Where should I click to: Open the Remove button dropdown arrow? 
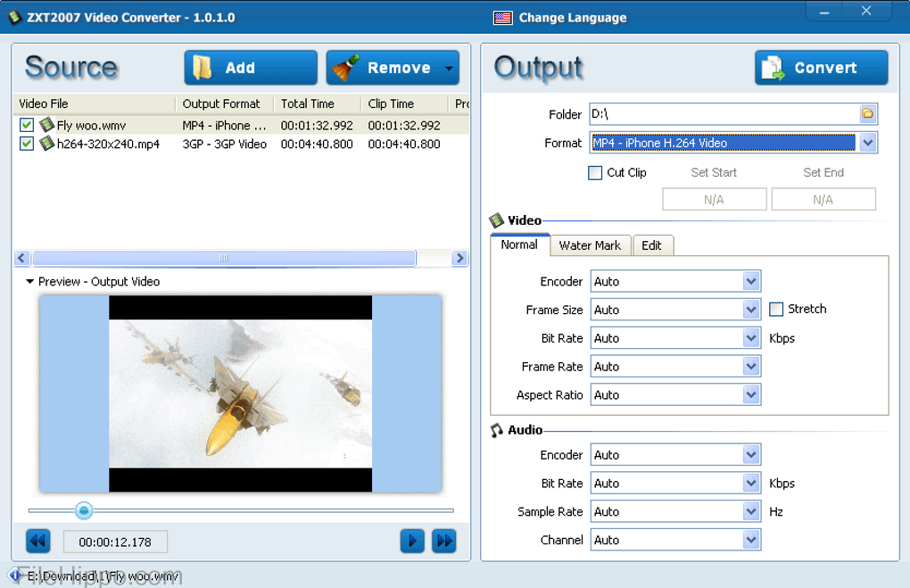point(448,68)
